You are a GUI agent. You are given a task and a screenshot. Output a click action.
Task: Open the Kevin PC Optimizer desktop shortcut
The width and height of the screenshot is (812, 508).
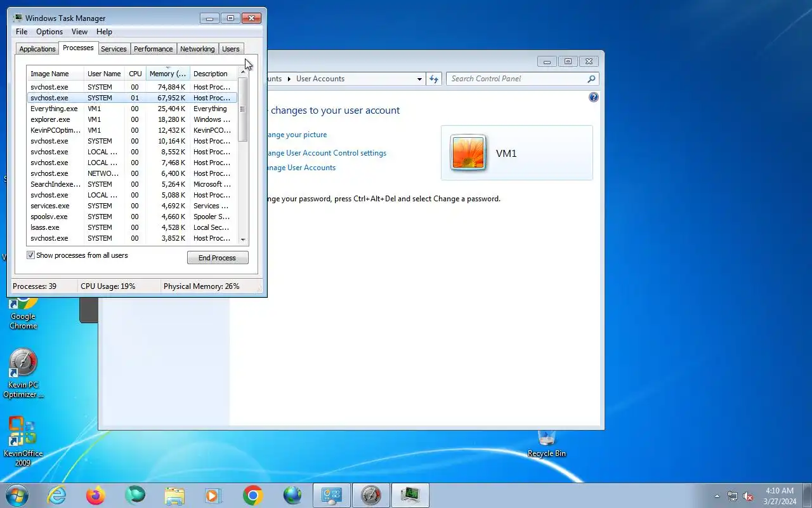(x=23, y=373)
